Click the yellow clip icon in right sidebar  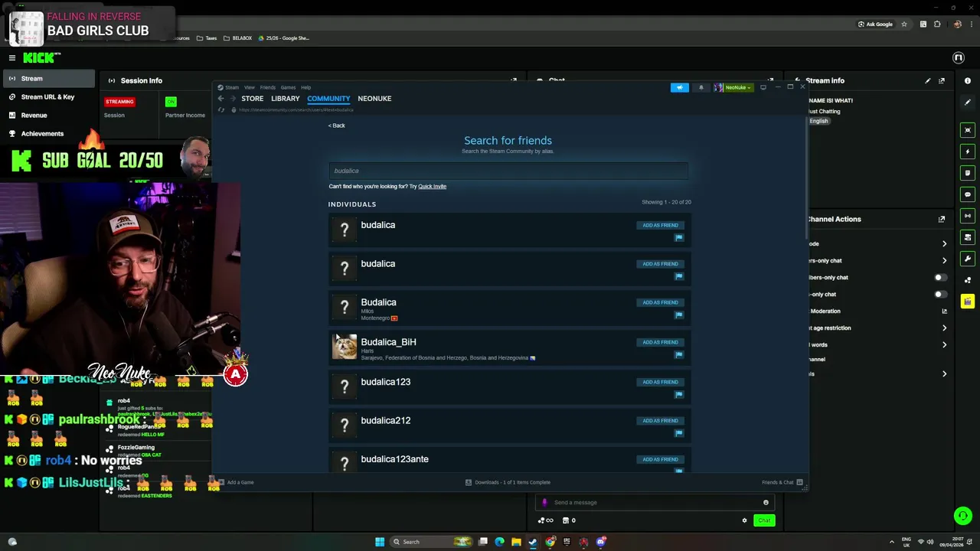(968, 302)
